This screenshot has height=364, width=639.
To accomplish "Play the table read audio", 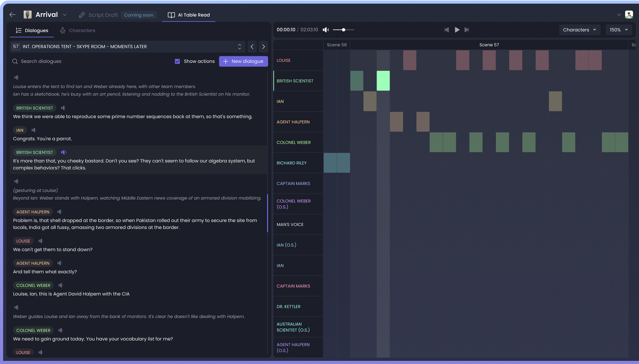I will point(457,30).
